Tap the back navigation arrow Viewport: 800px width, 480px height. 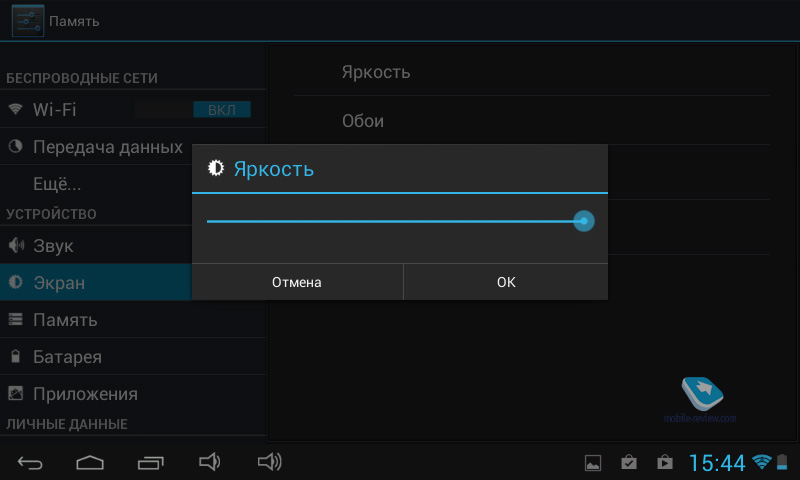point(30,463)
